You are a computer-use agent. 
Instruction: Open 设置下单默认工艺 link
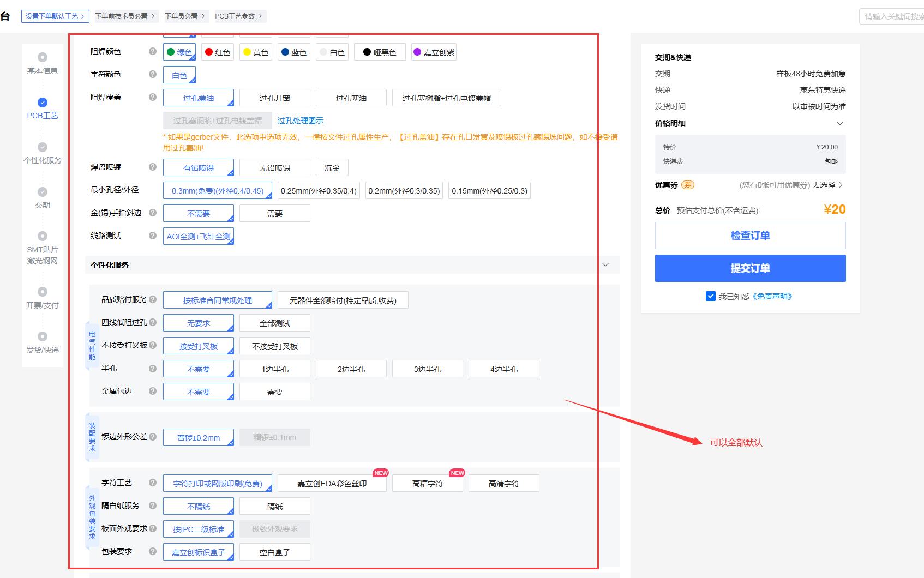[x=55, y=16]
